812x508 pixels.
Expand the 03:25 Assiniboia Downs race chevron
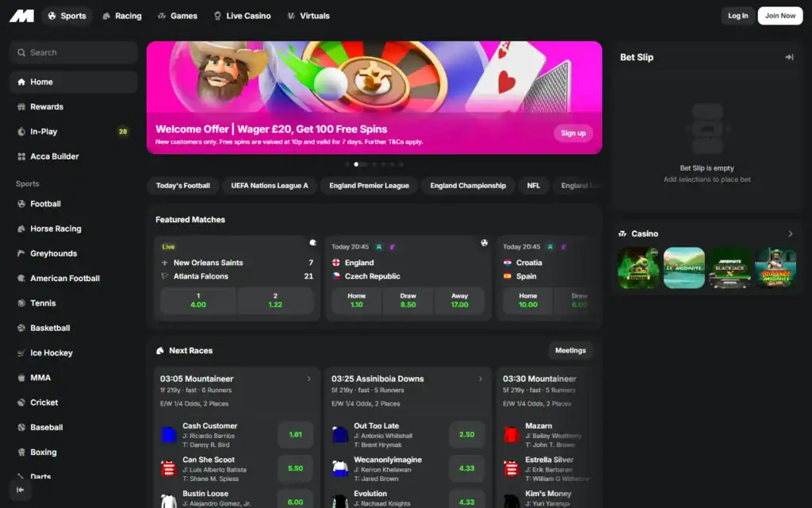click(x=481, y=379)
